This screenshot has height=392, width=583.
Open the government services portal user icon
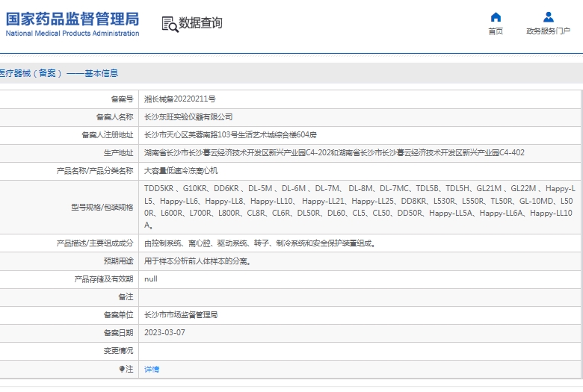coord(549,17)
